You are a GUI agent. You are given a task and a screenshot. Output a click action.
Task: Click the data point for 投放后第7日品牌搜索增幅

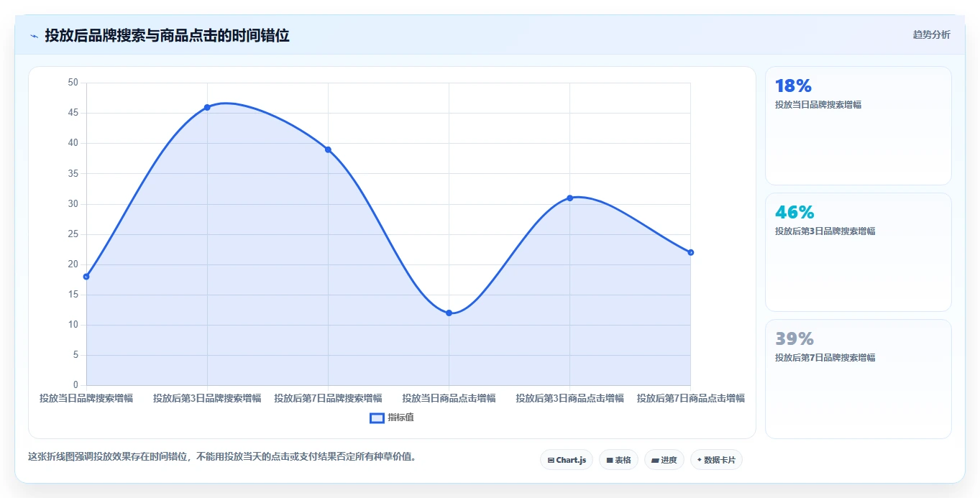pyautogui.click(x=328, y=149)
